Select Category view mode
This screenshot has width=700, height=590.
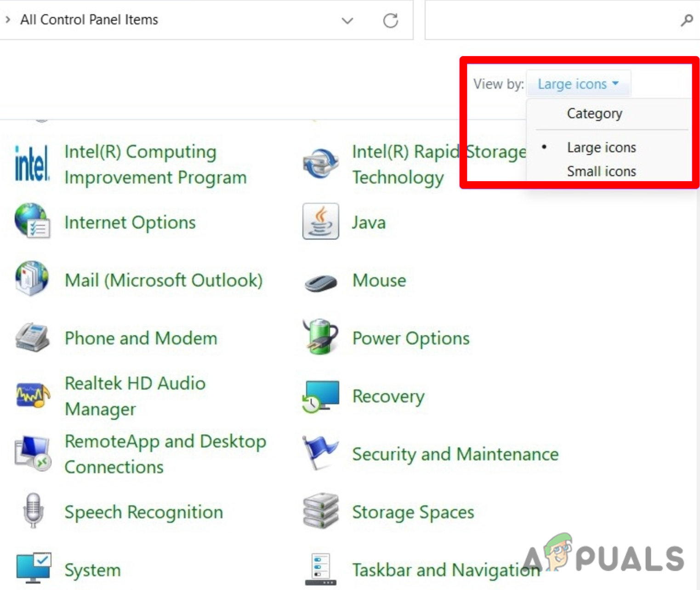coord(594,113)
